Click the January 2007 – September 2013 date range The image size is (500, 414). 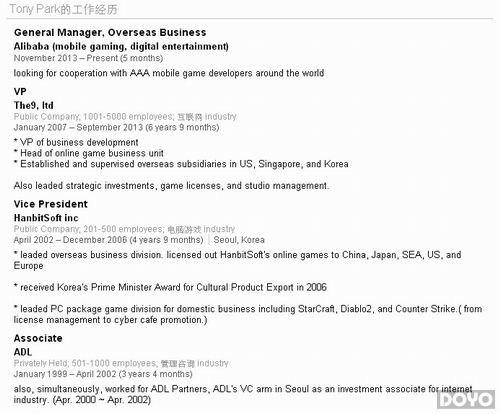[116, 127]
